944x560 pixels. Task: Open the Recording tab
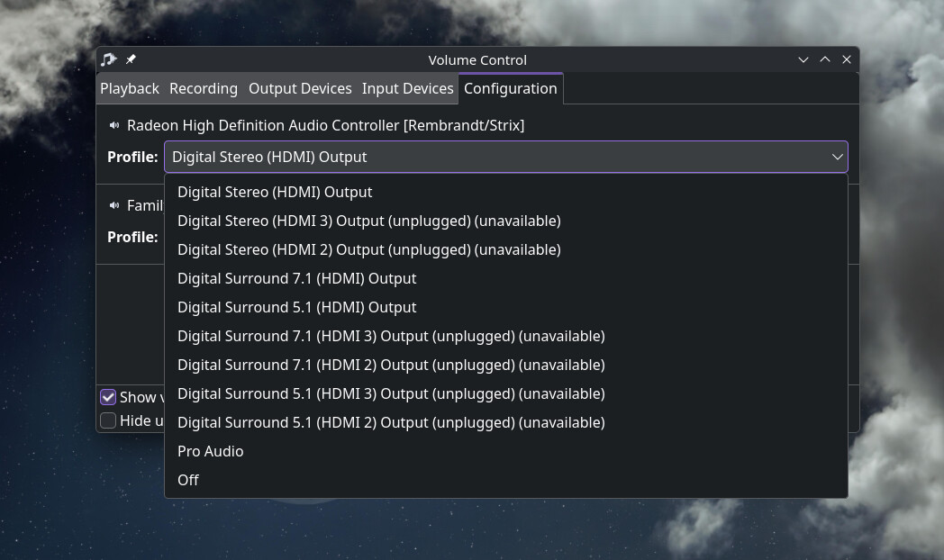pos(204,88)
